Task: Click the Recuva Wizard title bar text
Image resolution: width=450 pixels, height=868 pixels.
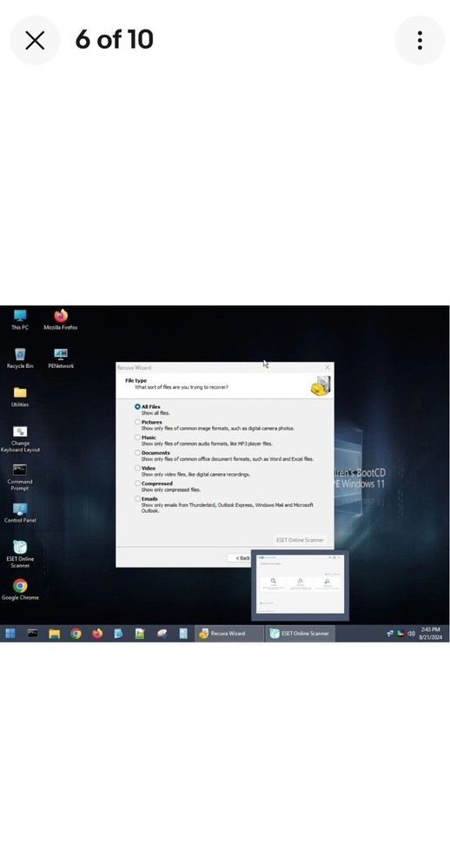Action: [134, 367]
